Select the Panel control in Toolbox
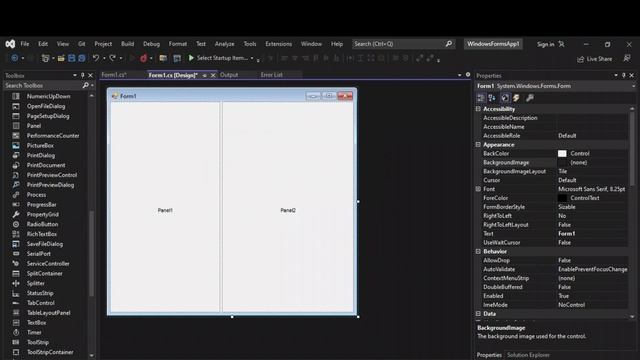Screen dimensions: 640x360 (x=34, y=126)
